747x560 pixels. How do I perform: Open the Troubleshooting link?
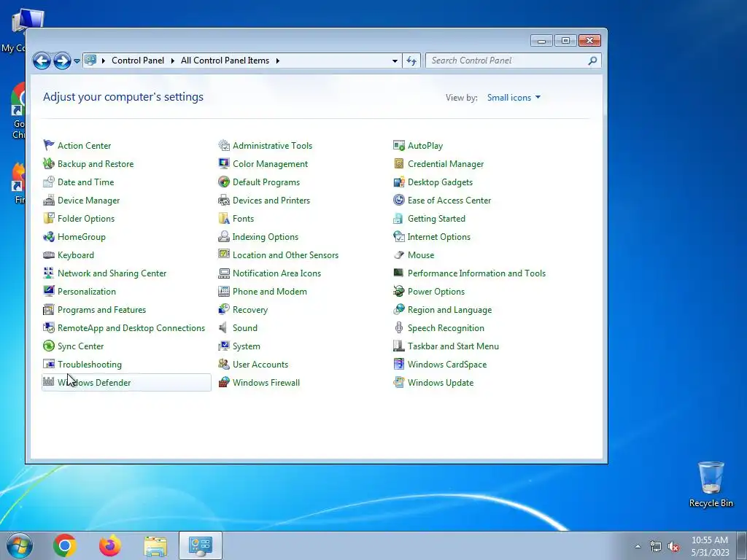[90, 365]
